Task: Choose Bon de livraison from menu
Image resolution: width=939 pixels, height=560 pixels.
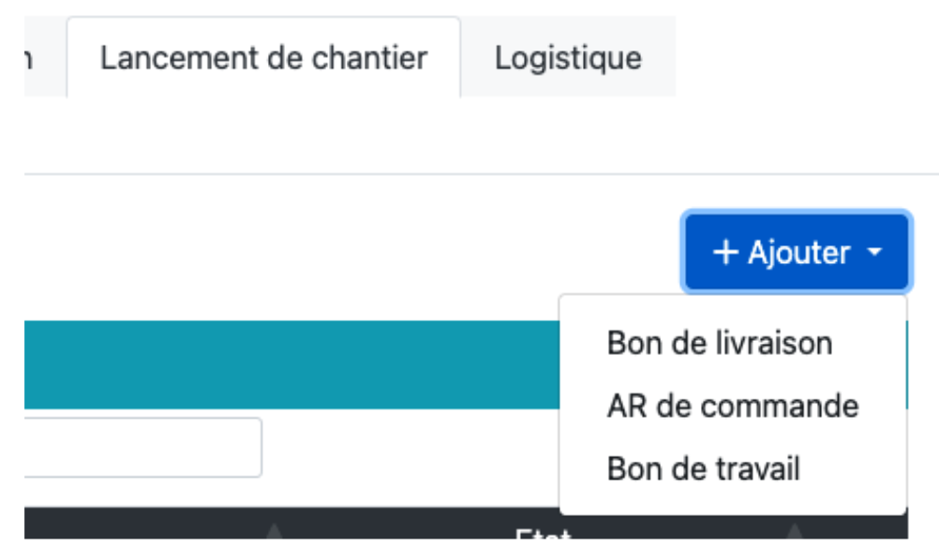Action: coord(719,343)
